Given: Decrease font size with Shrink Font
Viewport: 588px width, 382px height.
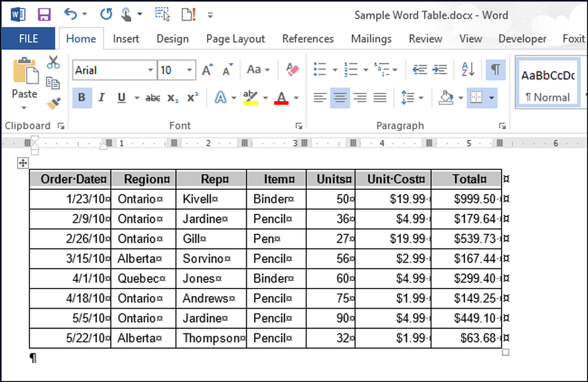Looking at the screenshot, I should coord(227,70).
